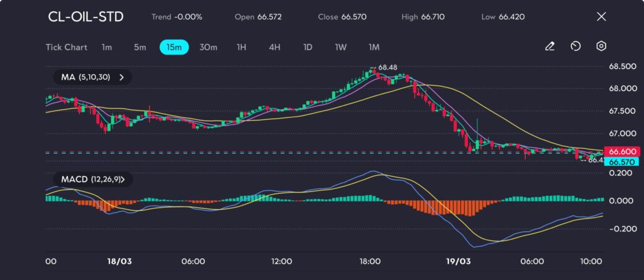This screenshot has height=280, width=644.
Task: Click the 68.48 high marker on chart
Action: coord(387,67)
